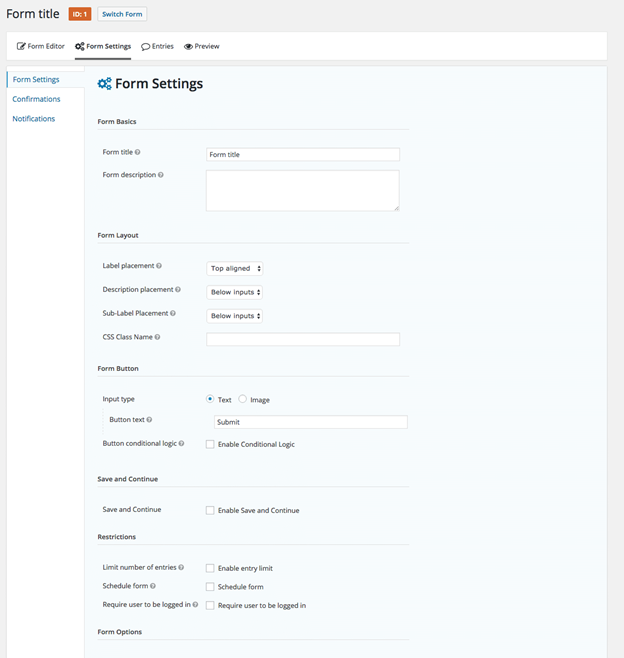Viewport: 624px width, 658px height.
Task: Click into the Form description text area
Action: tap(302, 190)
